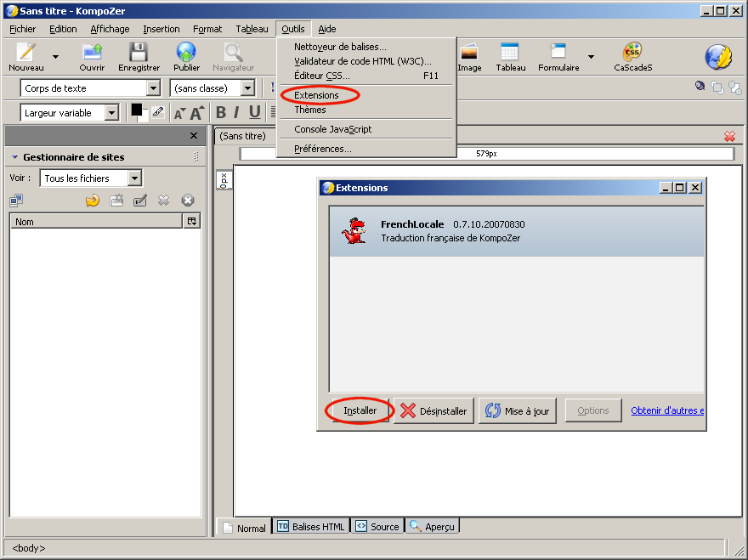Click the Formulaire toolbar icon
Image resolution: width=748 pixels, height=560 pixels.
point(558,52)
